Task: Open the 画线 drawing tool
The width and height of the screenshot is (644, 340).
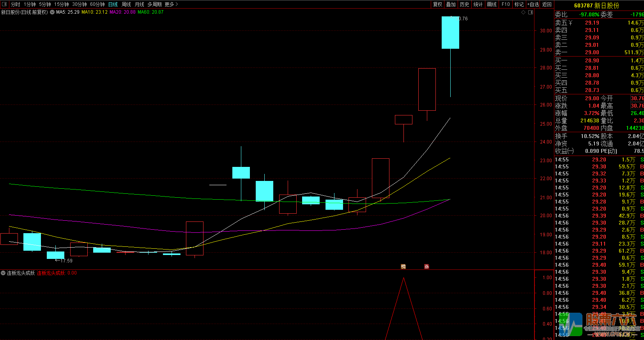Action: (492, 4)
